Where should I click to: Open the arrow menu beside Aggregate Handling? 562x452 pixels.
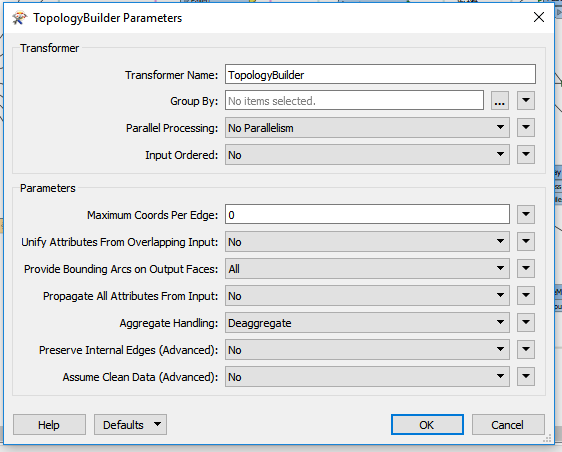pos(526,323)
